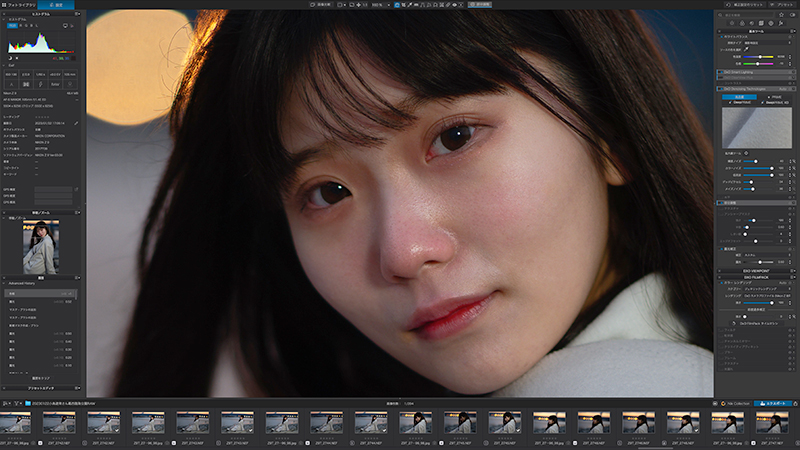Image resolution: width=800 pixels, height=450 pixels.
Task: Show the R channel in the histogram
Action: (20, 26)
